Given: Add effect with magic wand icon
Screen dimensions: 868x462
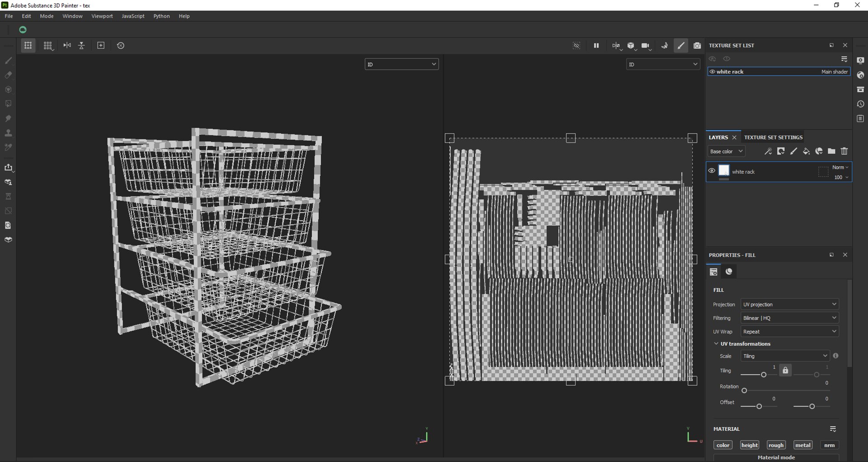Looking at the screenshot, I should [x=768, y=151].
